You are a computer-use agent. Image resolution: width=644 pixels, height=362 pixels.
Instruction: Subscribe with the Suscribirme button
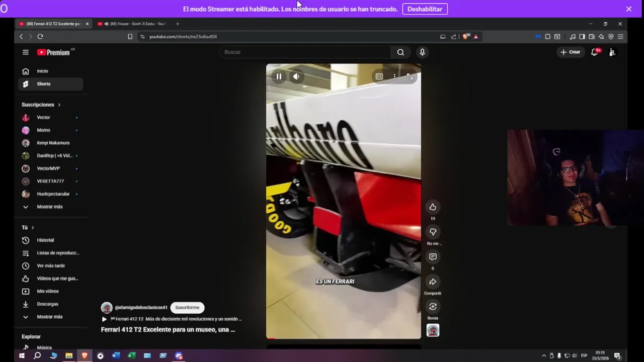tap(187, 307)
